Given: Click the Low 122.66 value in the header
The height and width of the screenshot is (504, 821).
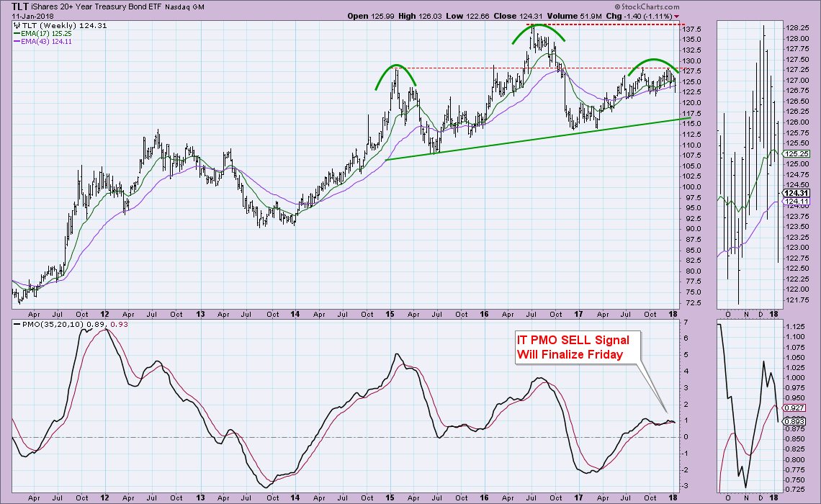Looking at the screenshot, I should tap(467, 17).
